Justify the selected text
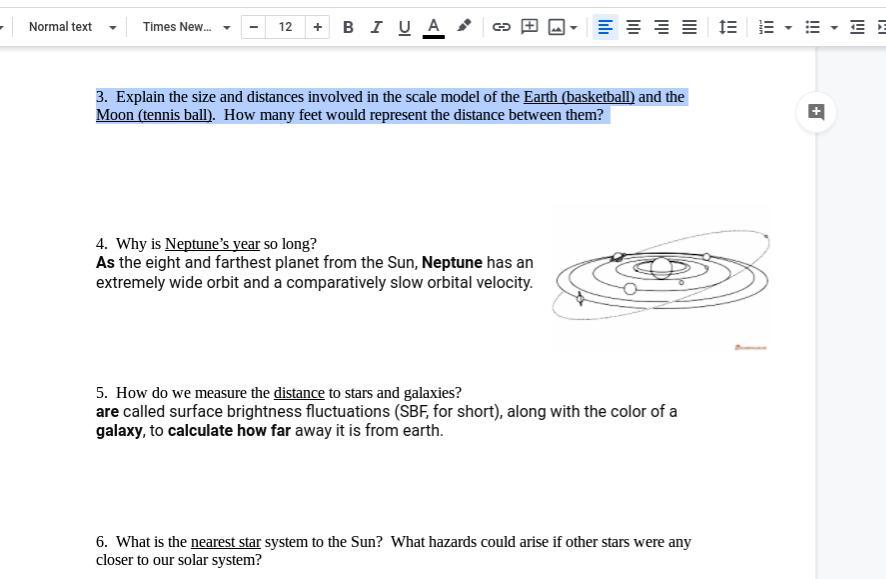The width and height of the screenshot is (886, 579). tap(689, 27)
